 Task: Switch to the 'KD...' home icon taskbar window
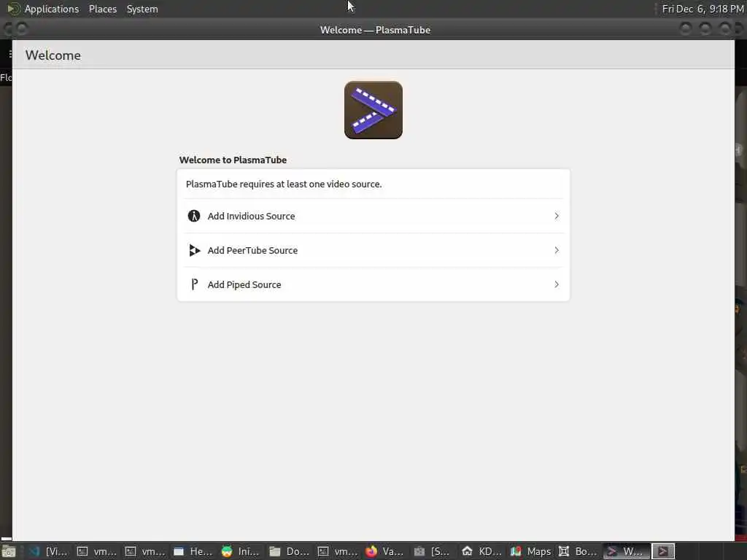click(481, 551)
